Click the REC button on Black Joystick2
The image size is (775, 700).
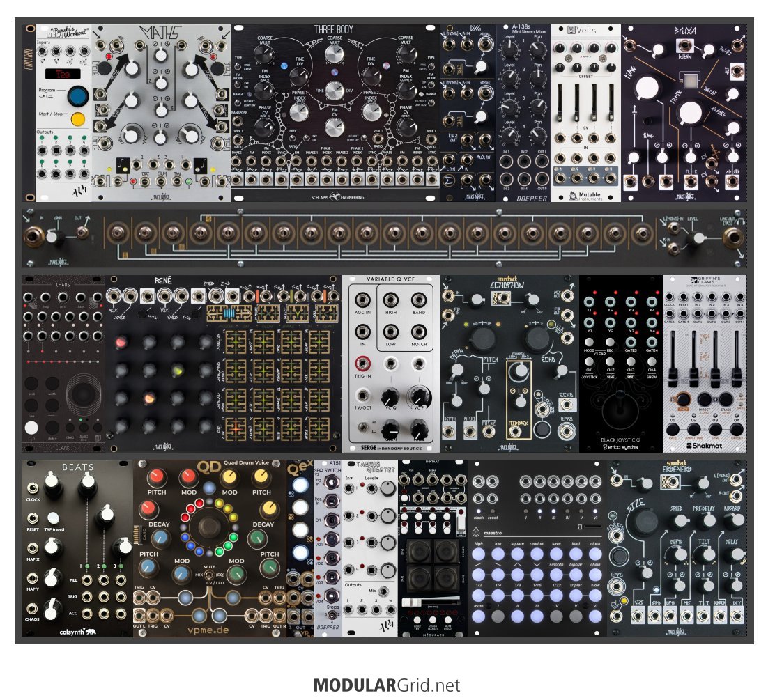610,342
